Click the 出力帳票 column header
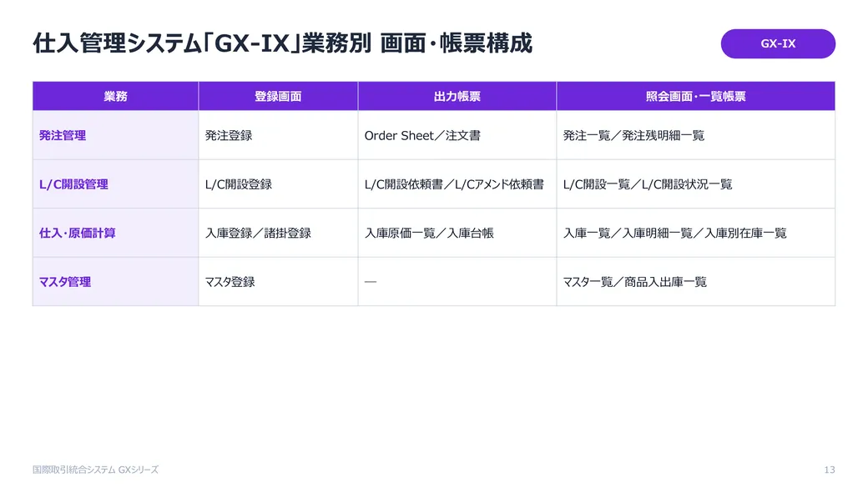Screen dimensions: 868x488 457,96
